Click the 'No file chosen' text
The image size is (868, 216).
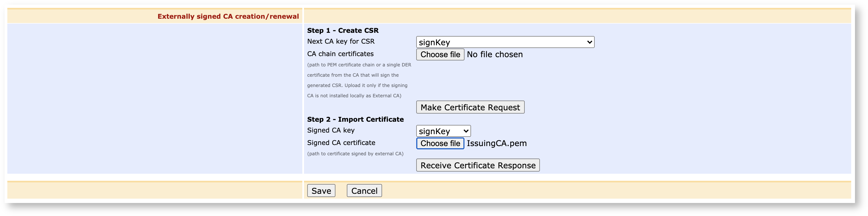[x=494, y=54]
